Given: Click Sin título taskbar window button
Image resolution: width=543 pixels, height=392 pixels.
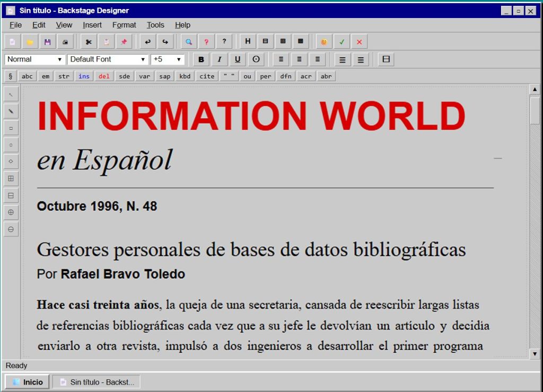Looking at the screenshot, I should pyautogui.click(x=97, y=382).
